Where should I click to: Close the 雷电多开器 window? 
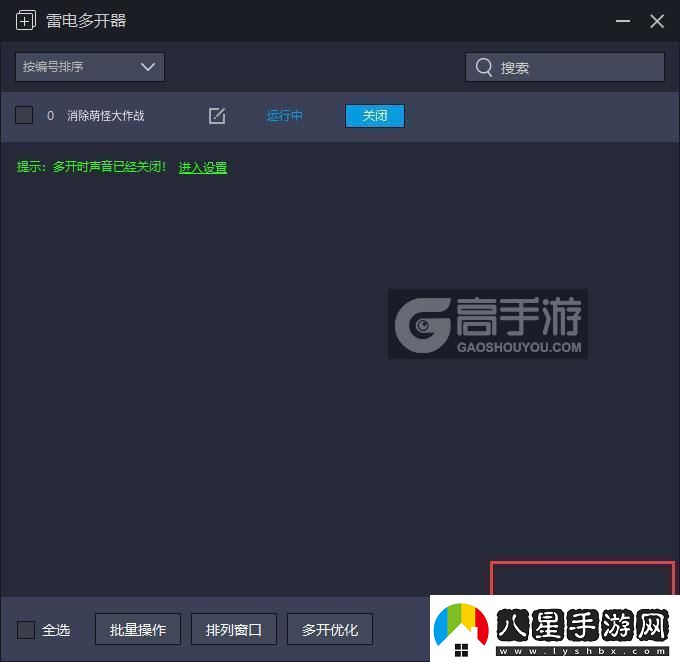pos(657,21)
